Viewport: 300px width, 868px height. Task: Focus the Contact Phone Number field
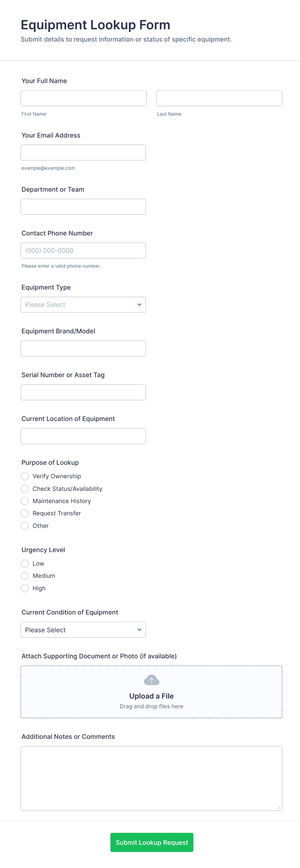click(83, 250)
